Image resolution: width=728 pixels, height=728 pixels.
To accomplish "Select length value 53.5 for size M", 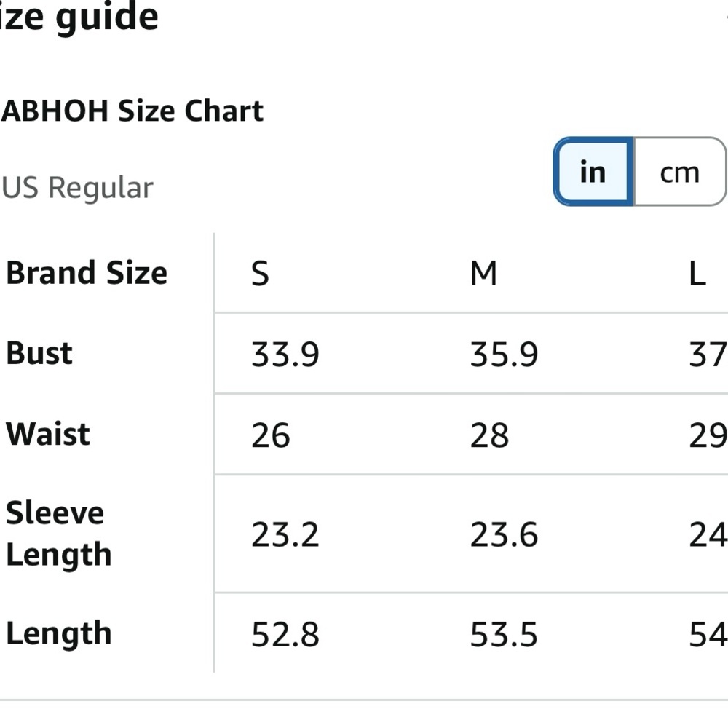I will pyautogui.click(x=504, y=635).
